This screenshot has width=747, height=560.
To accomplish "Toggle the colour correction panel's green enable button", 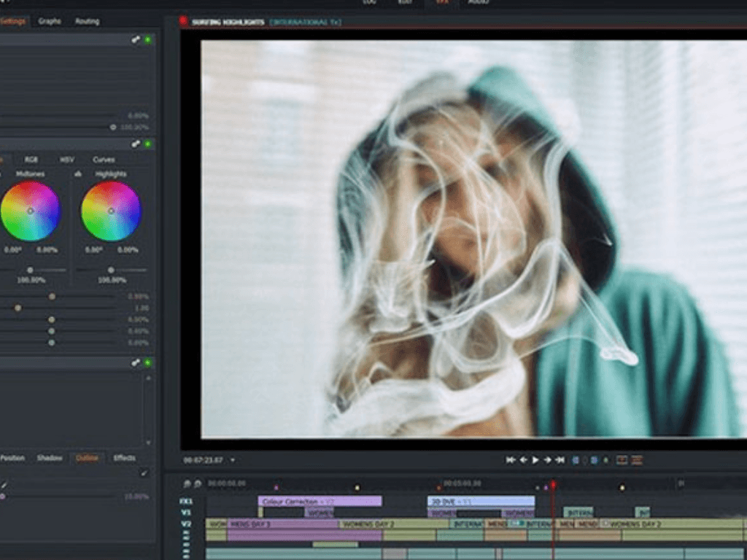I will (x=148, y=144).
